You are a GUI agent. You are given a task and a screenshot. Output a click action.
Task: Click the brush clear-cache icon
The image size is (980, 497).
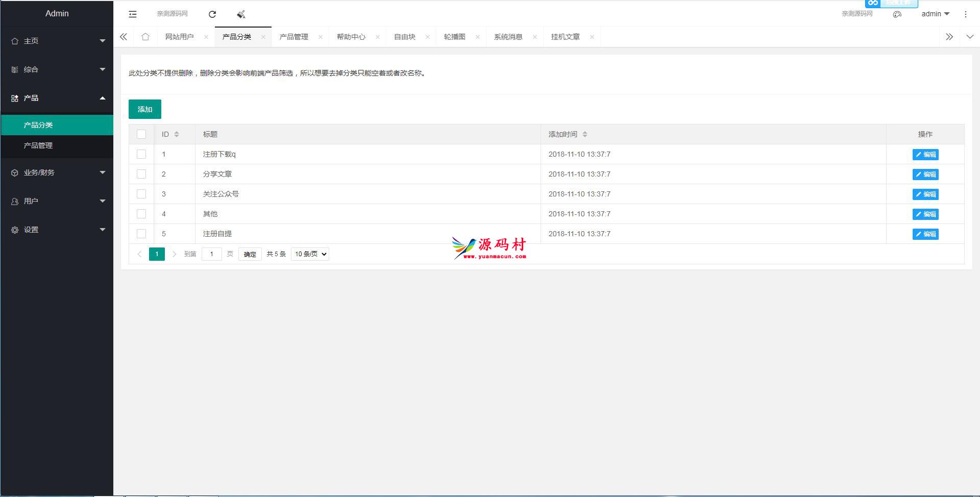[x=241, y=14]
